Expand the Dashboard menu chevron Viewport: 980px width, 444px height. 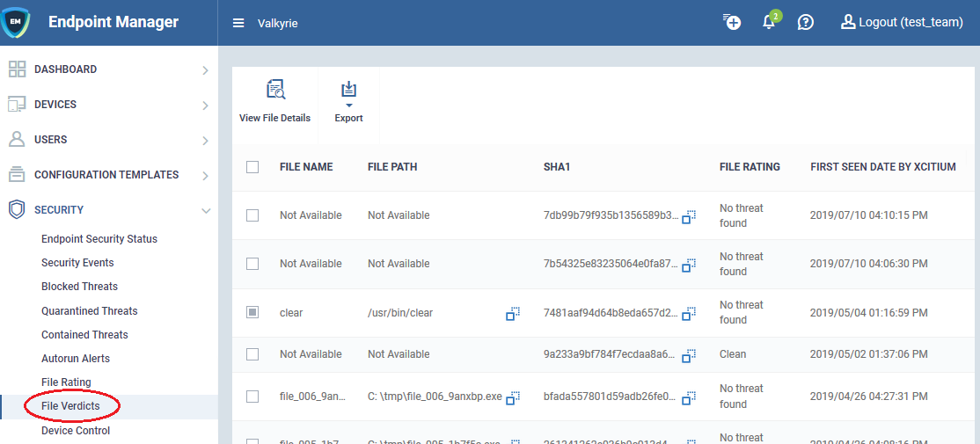pos(206,70)
